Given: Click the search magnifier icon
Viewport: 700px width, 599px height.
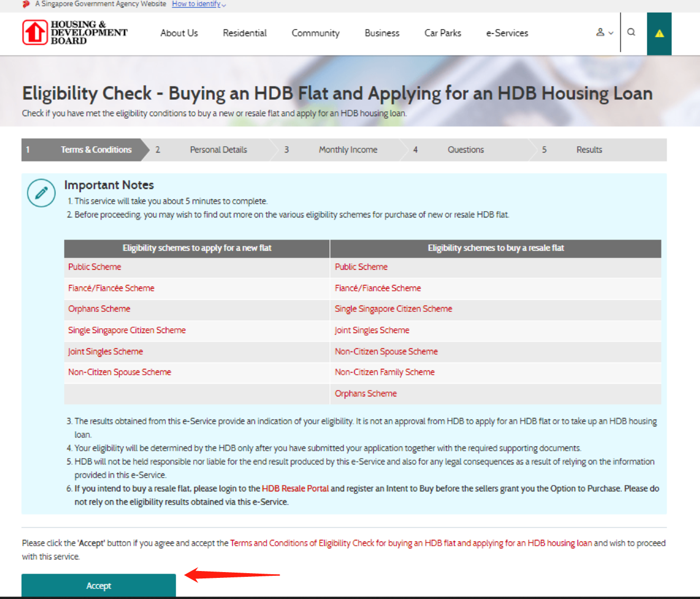Looking at the screenshot, I should (x=631, y=32).
